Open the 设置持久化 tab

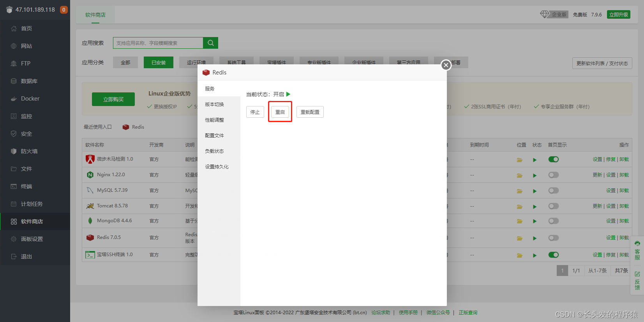tap(219, 166)
